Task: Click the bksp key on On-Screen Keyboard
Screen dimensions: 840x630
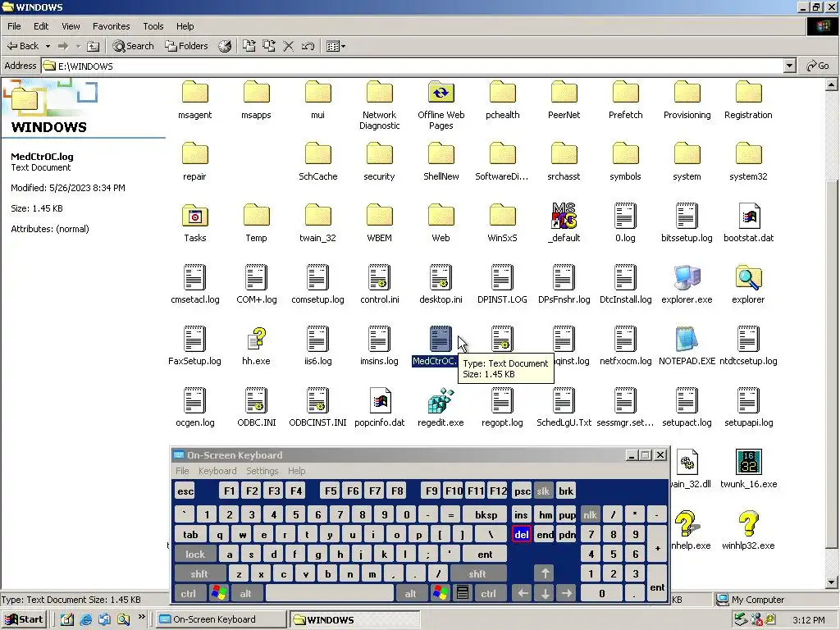Action: [x=486, y=515]
